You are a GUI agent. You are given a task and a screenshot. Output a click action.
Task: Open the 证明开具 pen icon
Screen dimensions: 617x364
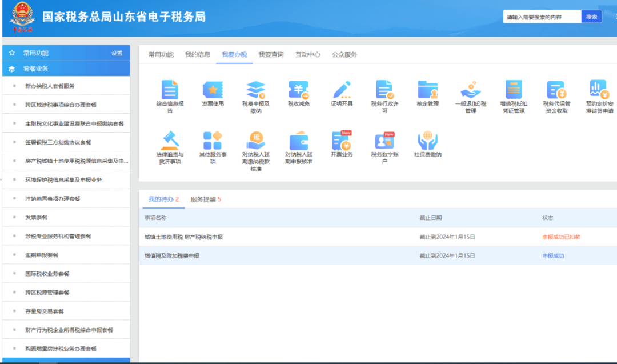tap(342, 90)
